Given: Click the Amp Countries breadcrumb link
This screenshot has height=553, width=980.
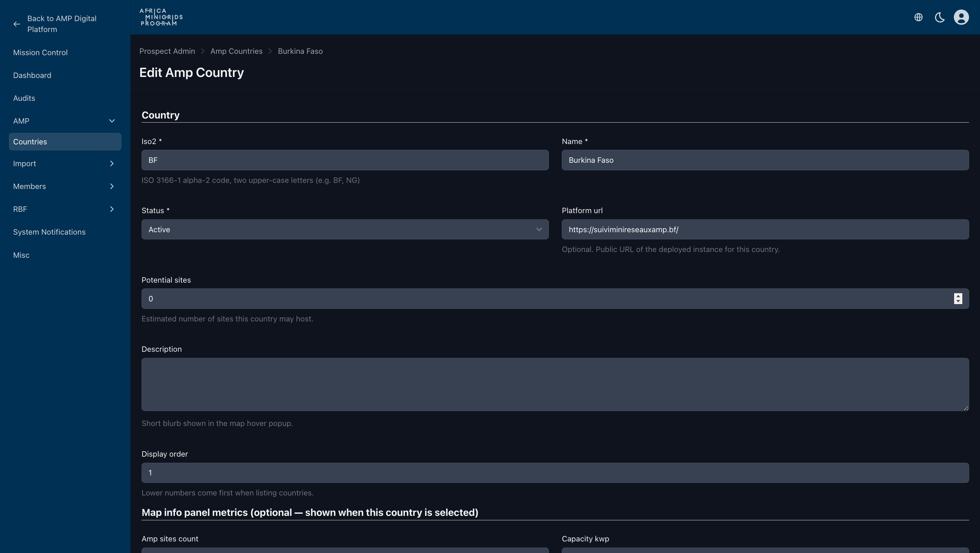Looking at the screenshot, I should click(236, 51).
